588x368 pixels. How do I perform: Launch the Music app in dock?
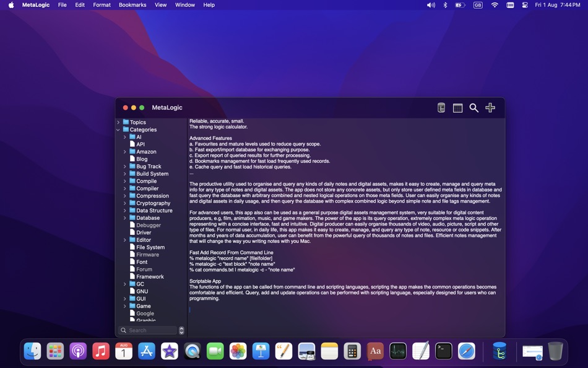[x=101, y=351]
